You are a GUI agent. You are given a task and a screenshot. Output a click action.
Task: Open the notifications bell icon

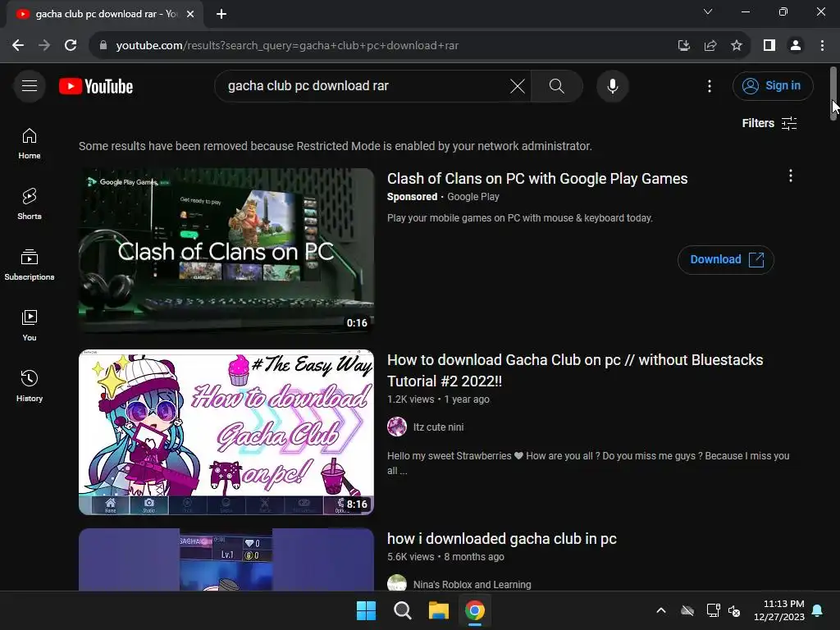point(818,610)
